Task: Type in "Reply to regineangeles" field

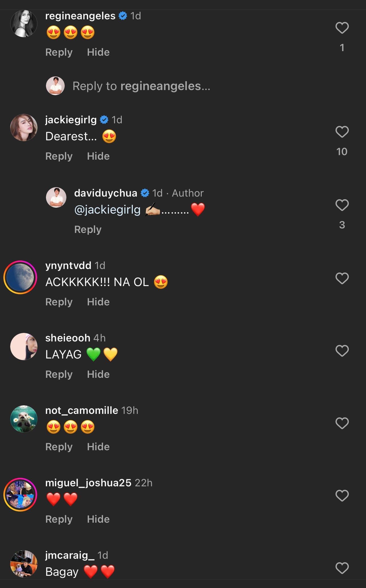Action: (x=141, y=86)
